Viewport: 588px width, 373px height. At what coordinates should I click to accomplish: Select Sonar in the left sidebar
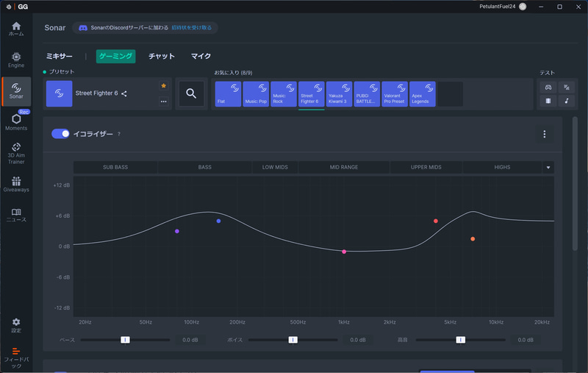click(16, 91)
